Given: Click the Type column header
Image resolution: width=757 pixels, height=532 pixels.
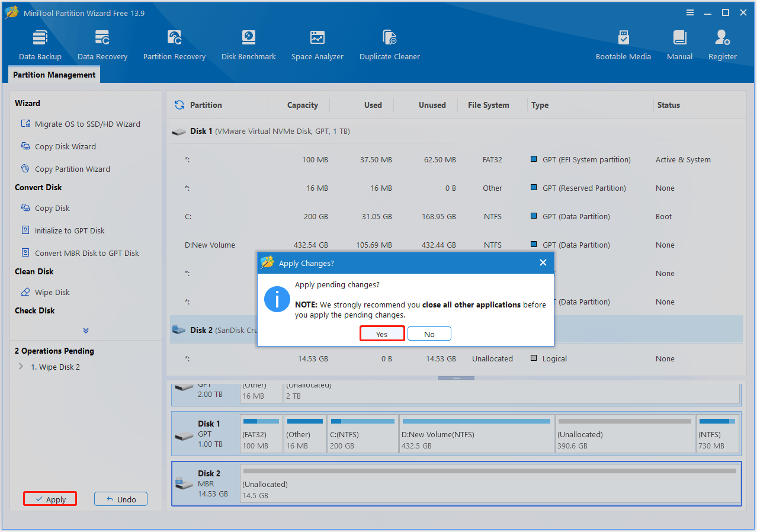Looking at the screenshot, I should [540, 105].
